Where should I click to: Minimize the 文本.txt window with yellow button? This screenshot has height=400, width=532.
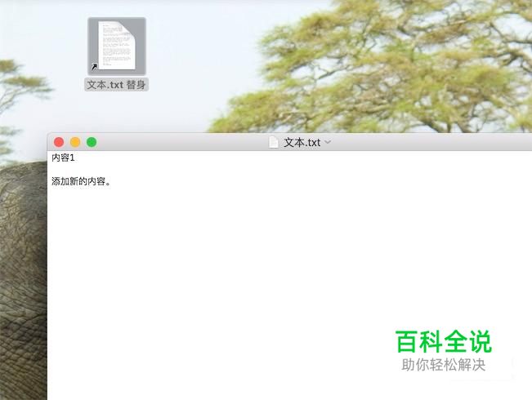point(75,142)
